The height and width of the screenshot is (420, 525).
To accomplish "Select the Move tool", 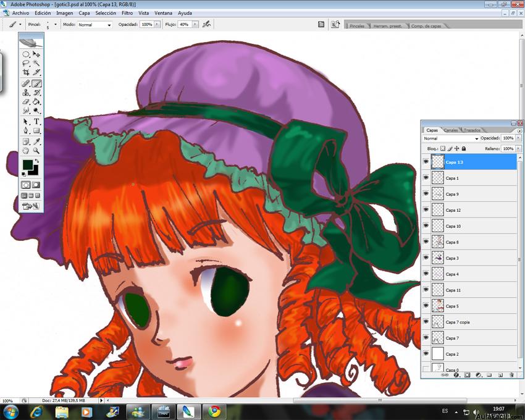I will pos(36,54).
